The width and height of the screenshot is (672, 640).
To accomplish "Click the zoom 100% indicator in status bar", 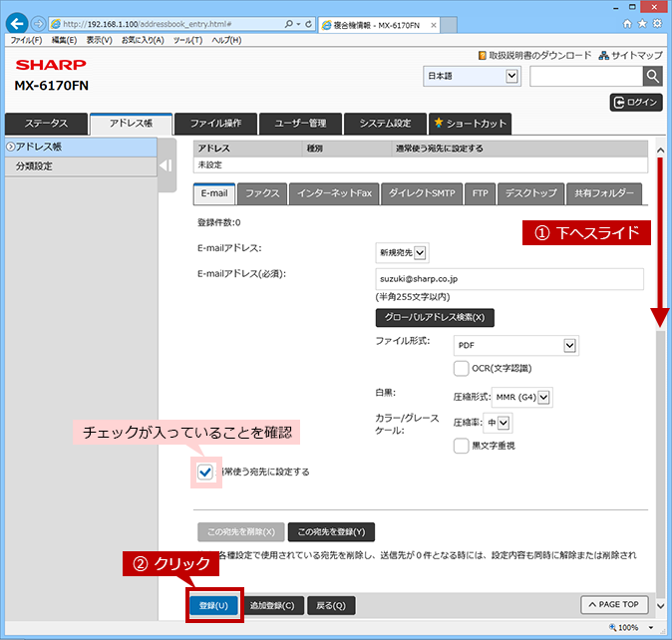I will click(624, 628).
